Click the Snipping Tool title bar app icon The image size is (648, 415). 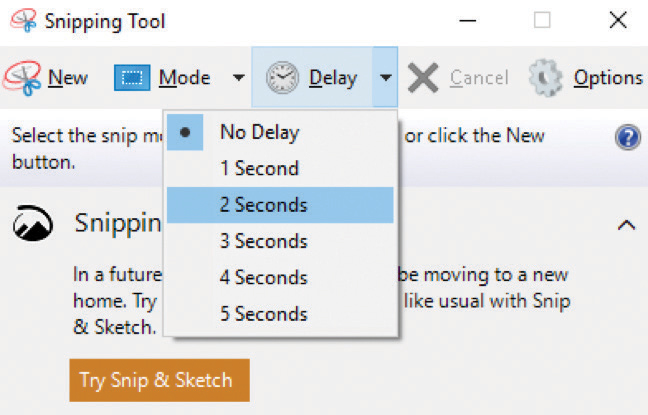(x=24, y=21)
